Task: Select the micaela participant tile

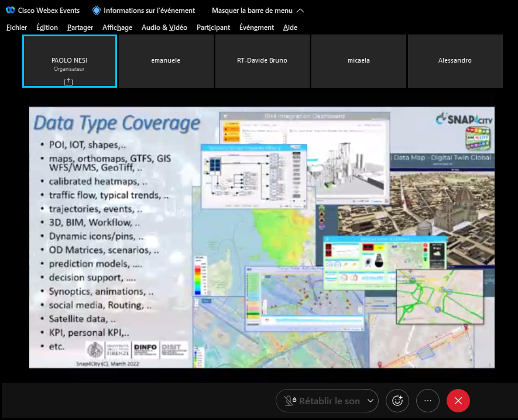Action: tap(359, 61)
